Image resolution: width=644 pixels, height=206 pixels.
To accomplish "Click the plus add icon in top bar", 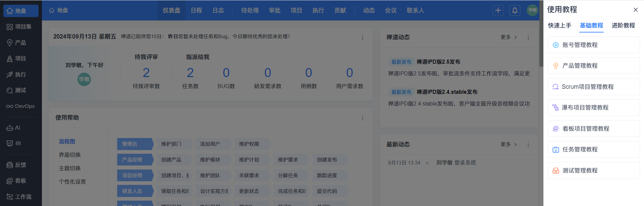I will (498, 10).
